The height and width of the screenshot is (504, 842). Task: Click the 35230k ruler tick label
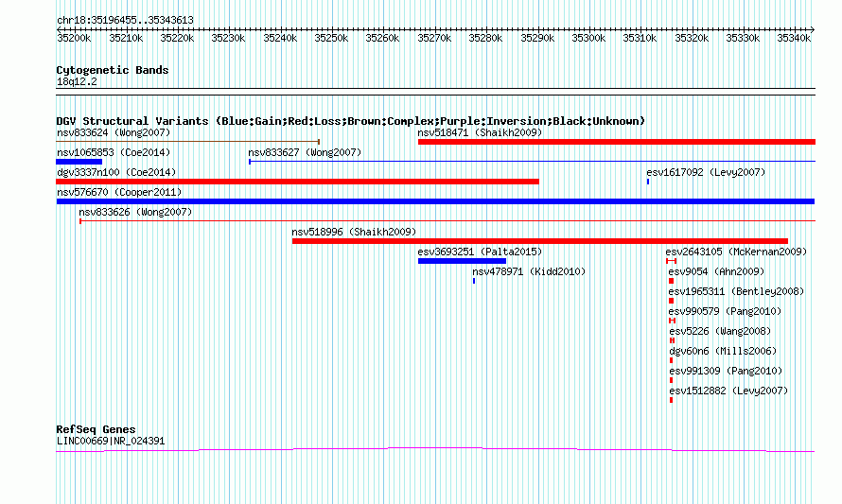pos(228,38)
